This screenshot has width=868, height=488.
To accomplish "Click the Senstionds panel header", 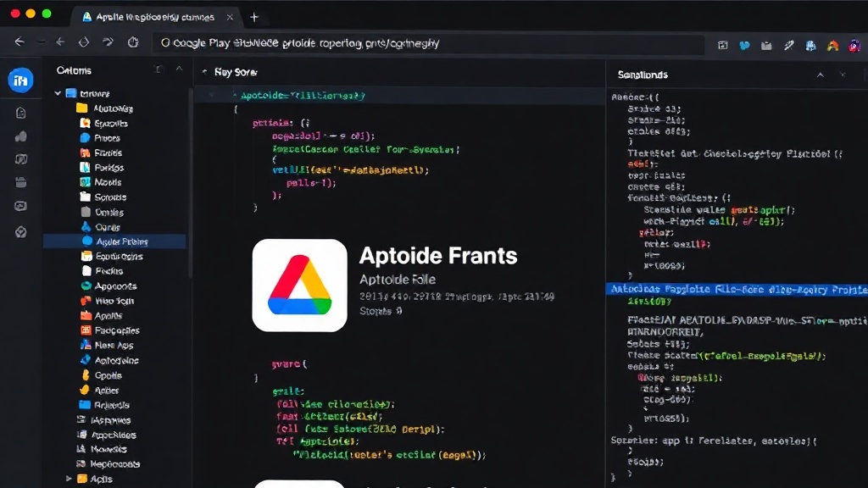I will pyautogui.click(x=643, y=75).
